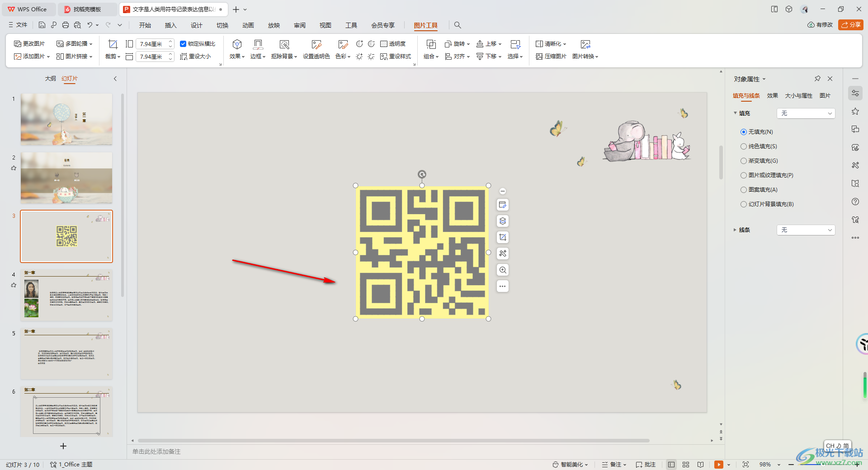Open the 裁剪 crop tool
868x470 pixels.
(113, 50)
